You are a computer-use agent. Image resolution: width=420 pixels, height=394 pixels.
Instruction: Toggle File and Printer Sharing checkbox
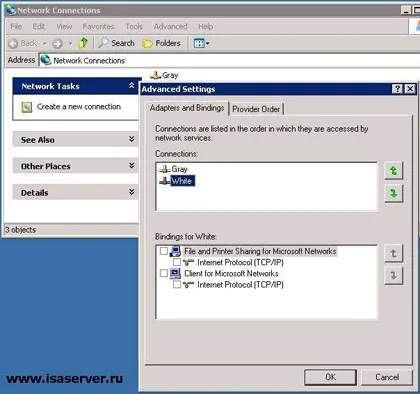pyautogui.click(x=163, y=251)
